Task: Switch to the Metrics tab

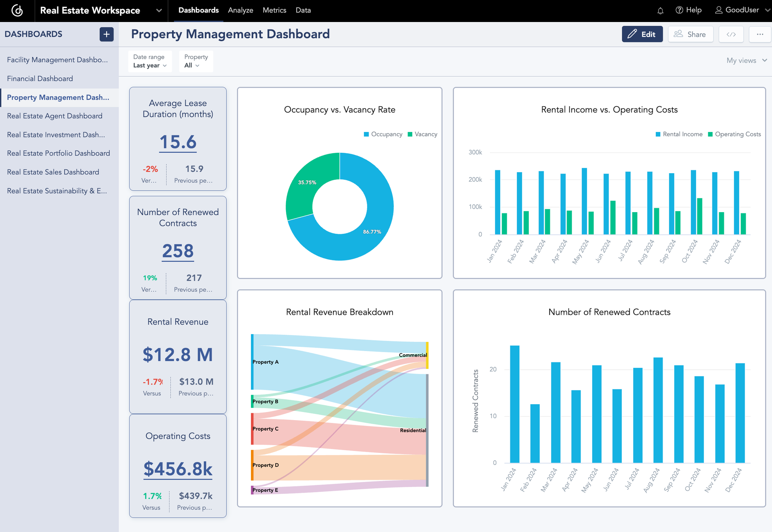Action: (274, 10)
